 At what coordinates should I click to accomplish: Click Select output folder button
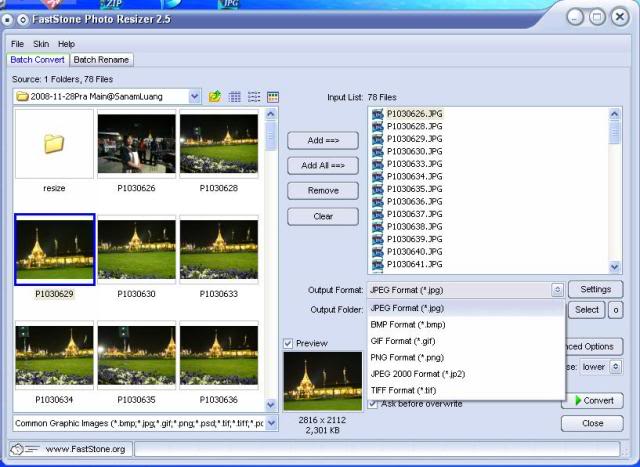[587, 310]
